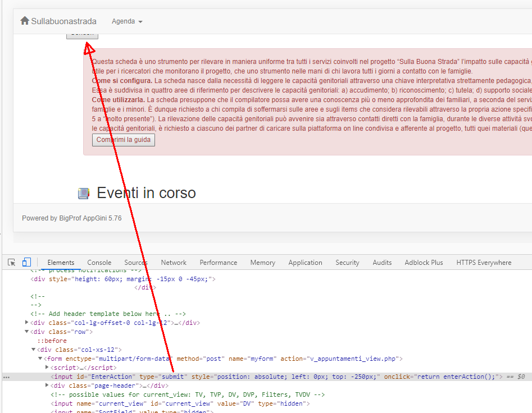The image size is (532, 413).
Task: Activate the DevTools element inspector icon
Action: coord(12,263)
